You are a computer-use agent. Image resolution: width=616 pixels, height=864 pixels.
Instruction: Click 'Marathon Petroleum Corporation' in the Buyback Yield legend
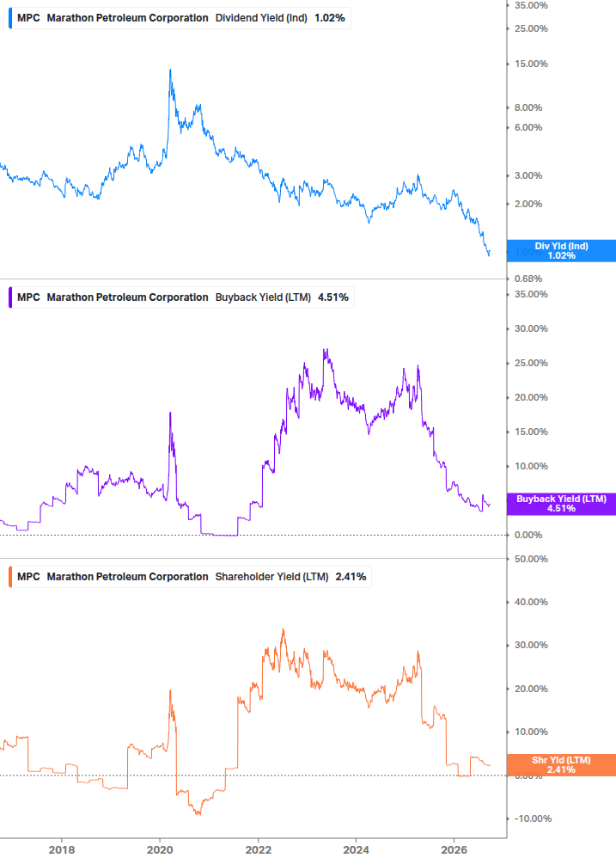point(127,297)
